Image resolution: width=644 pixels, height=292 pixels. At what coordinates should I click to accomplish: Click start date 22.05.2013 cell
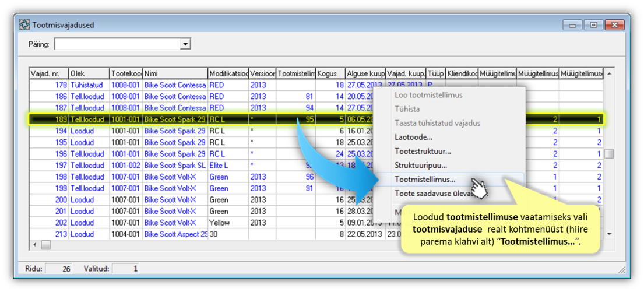(365, 234)
